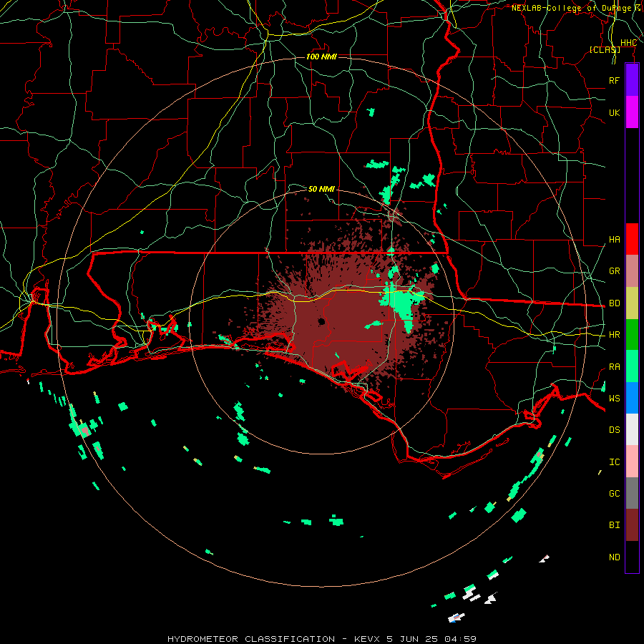
Task: Pick the HR dark green legend swatch
Action: (632, 335)
